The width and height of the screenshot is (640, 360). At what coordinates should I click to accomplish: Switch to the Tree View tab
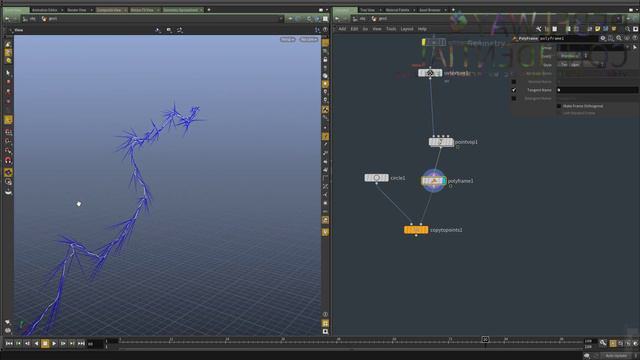[x=367, y=10]
